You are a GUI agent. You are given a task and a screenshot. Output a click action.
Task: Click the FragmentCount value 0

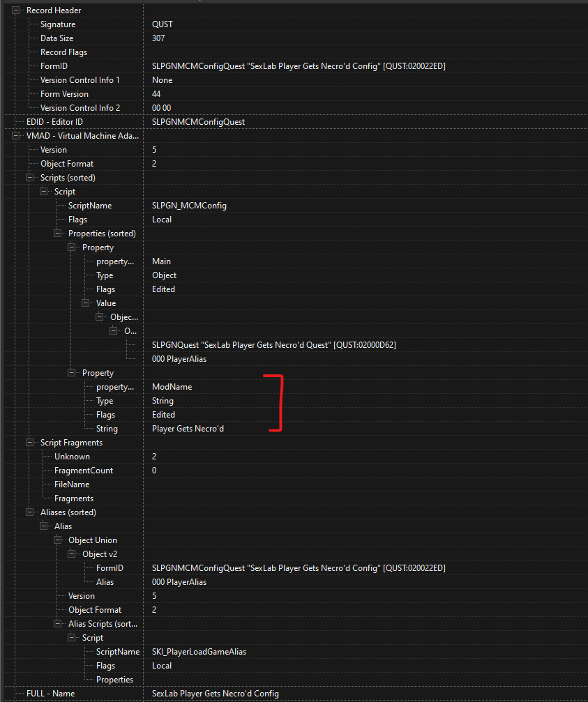(x=154, y=470)
